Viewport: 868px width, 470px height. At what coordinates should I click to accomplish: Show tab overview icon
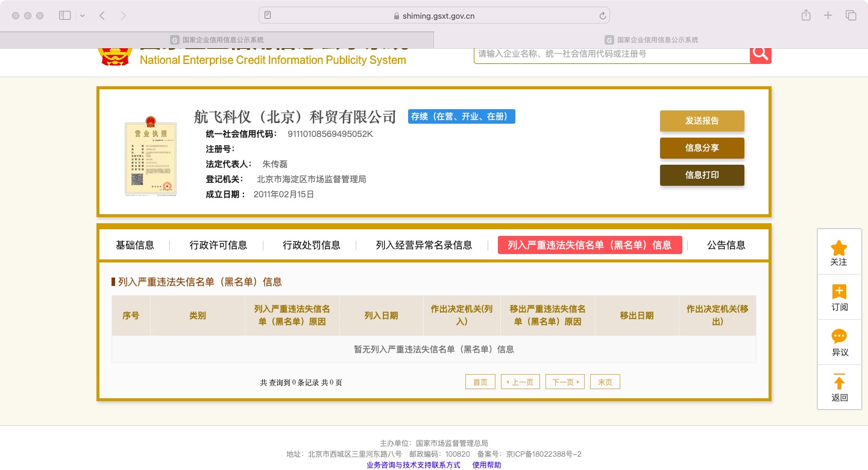pyautogui.click(x=851, y=16)
